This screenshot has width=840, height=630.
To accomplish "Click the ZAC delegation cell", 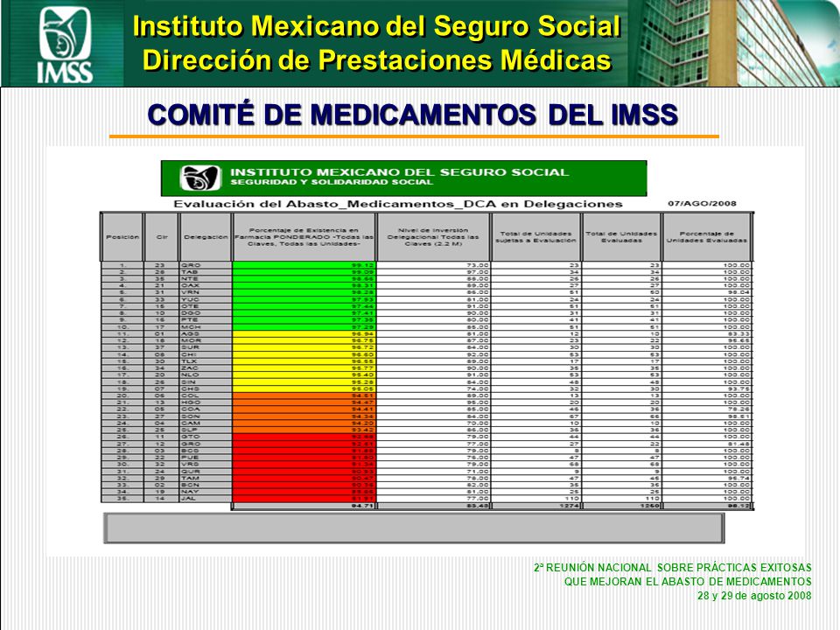I will (x=206, y=368).
